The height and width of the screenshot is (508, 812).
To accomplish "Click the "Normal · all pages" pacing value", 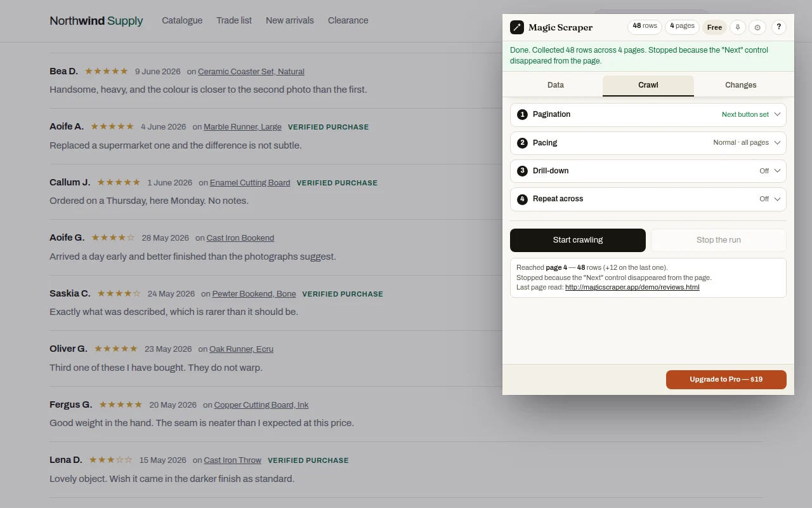I will click(741, 143).
